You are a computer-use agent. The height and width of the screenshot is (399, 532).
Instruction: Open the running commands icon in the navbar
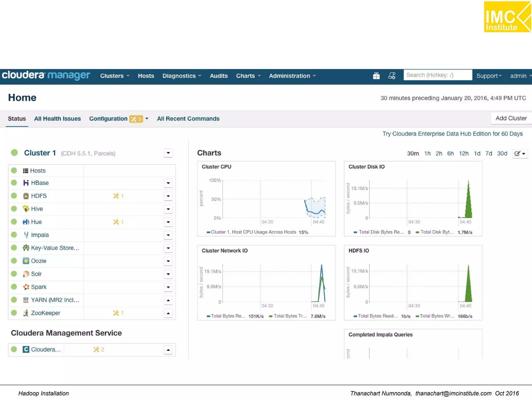click(x=392, y=76)
